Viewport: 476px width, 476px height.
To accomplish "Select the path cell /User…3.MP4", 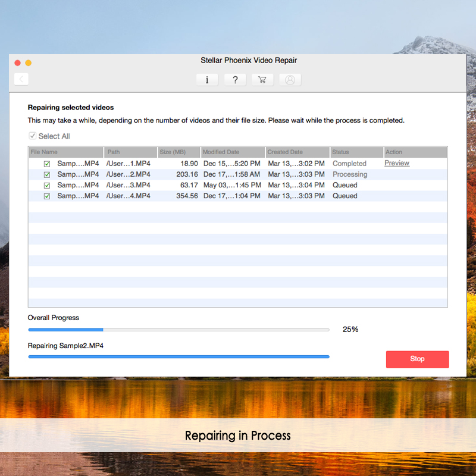I will (128, 185).
